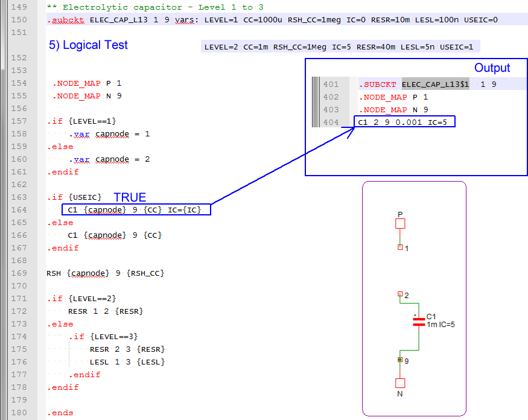Screen dimensions: 528x420
Task: Click node 9 marker above N terminal
Action: coord(399,360)
